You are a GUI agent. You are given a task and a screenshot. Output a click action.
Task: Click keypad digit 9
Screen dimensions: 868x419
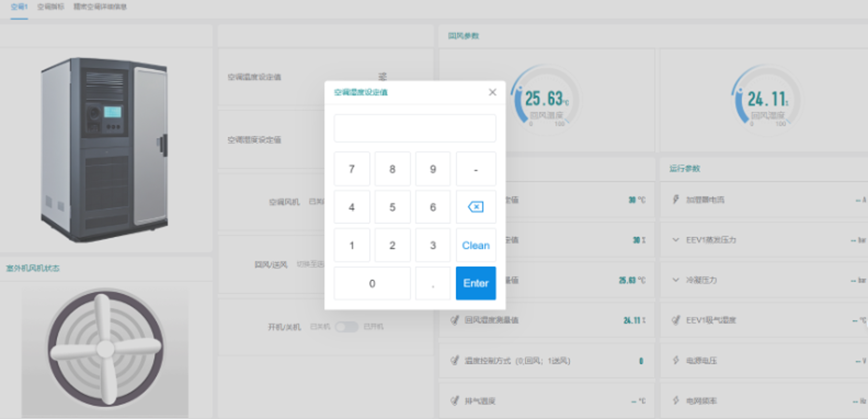pos(433,169)
